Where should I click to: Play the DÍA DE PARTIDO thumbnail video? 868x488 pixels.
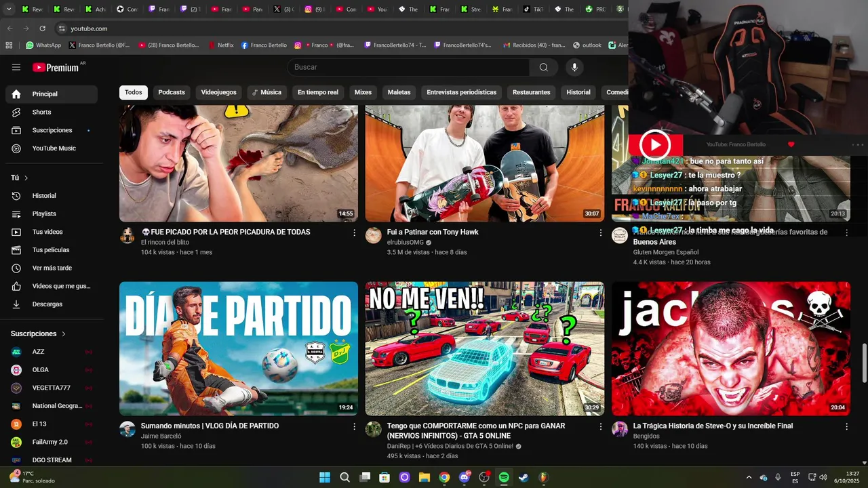239,348
